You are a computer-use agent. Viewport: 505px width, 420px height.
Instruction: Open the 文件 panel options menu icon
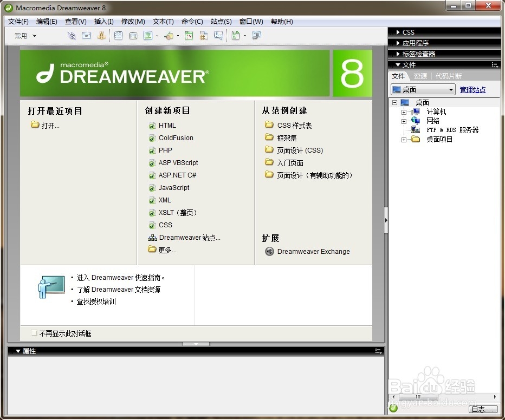[x=495, y=64]
